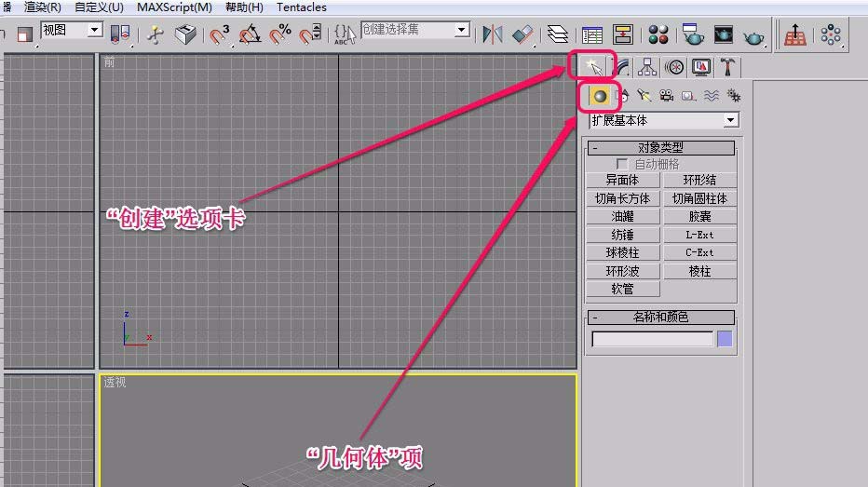
Task: Click the 油罐 button
Action: tap(623, 216)
